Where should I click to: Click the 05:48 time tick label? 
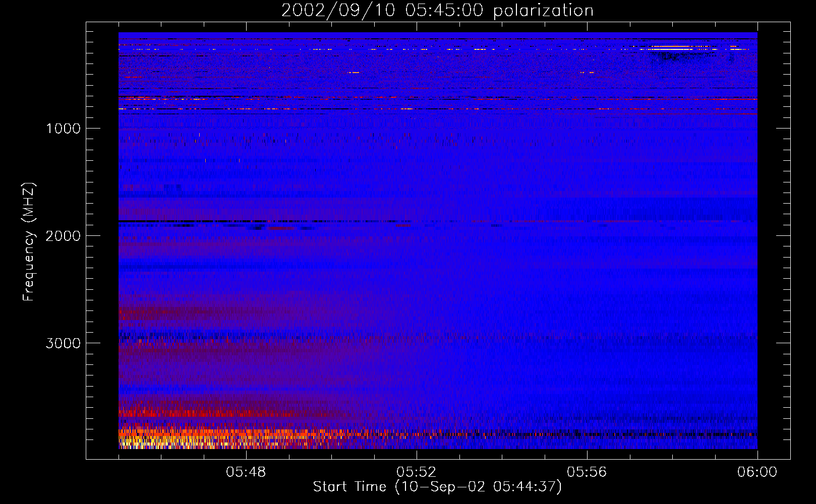coord(246,472)
